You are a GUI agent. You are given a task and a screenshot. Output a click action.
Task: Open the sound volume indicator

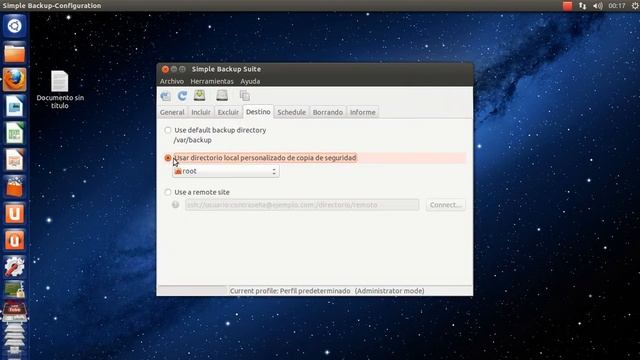(598, 6)
